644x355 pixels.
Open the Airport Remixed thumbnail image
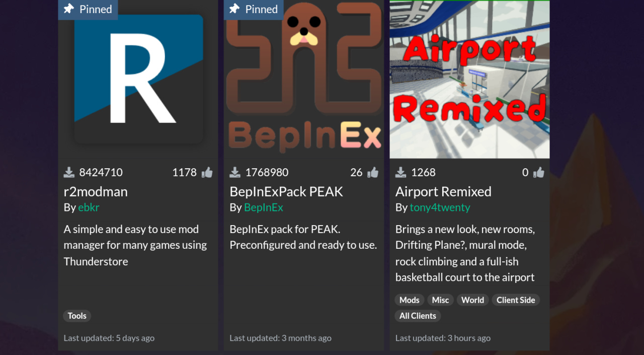pos(469,80)
